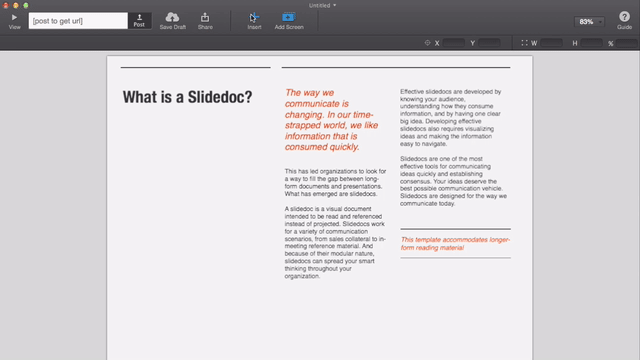Click the size icon beside W
The width and height of the screenshot is (640, 360).
(524, 43)
